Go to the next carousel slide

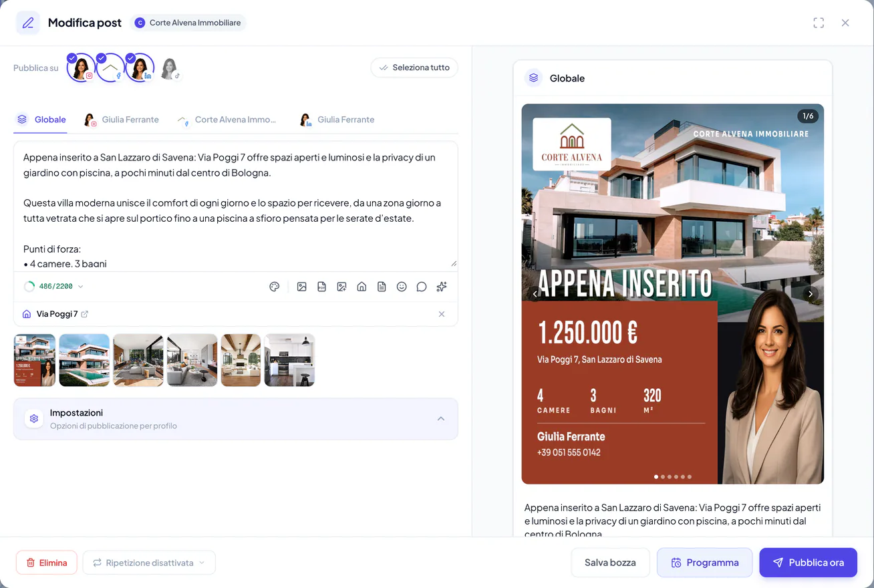811,294
